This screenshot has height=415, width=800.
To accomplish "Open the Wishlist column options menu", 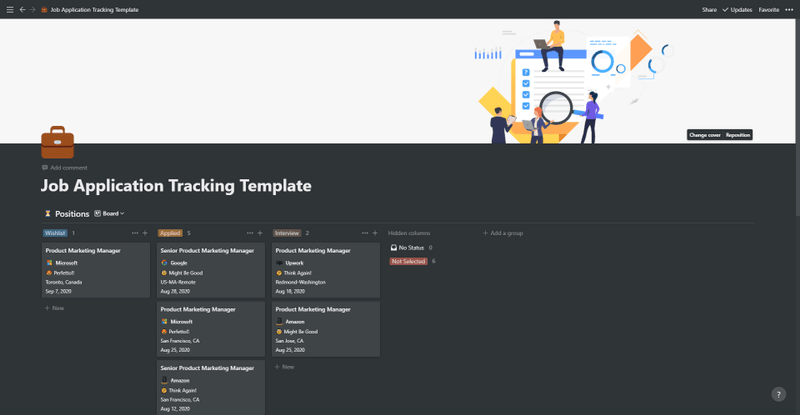I will coord(135,233).
